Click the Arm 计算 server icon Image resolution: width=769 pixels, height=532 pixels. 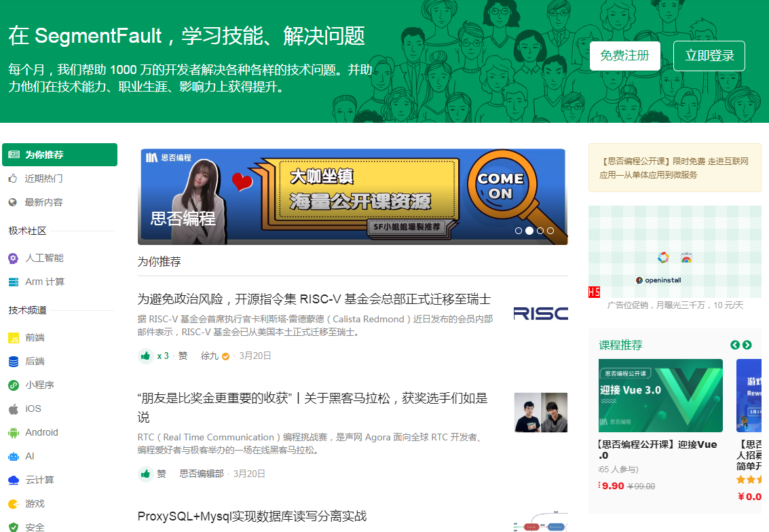14,282
